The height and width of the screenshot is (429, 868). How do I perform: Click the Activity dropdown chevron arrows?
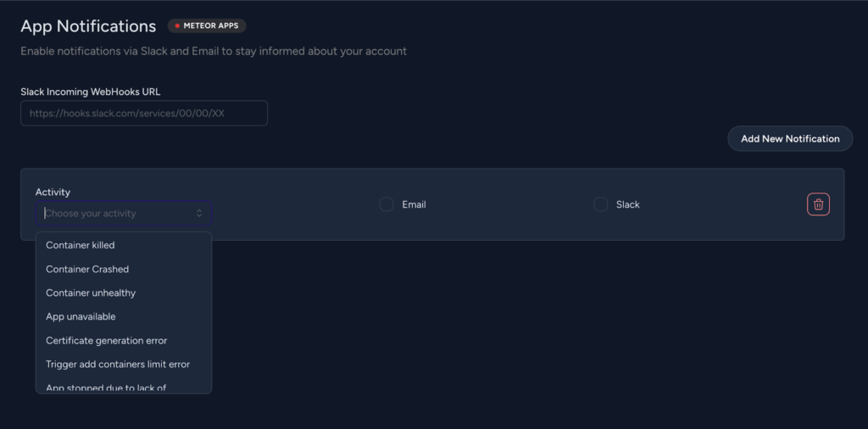click(x=199, y=214)
